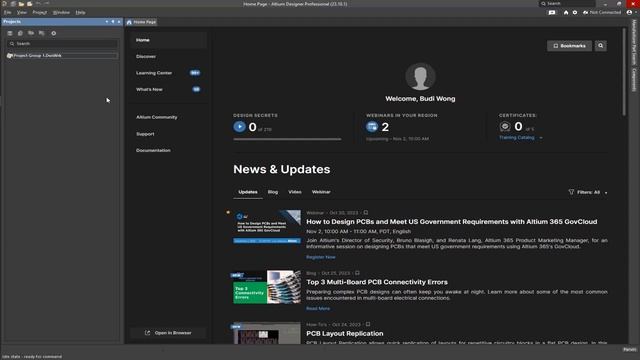This screenshot has height=360, width=640.
Task: Click the fourth folder-tree icon in Projects toolbar
Action: coord(41,33)
